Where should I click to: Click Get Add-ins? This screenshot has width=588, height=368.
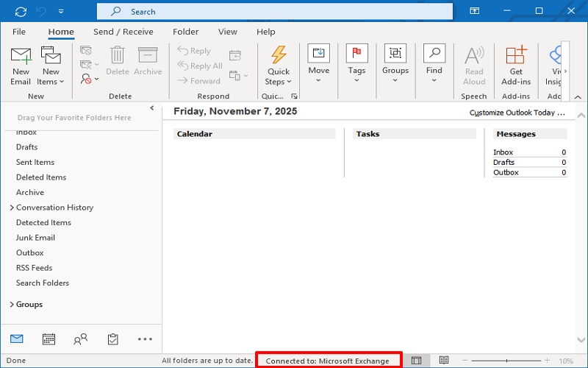(x=516, y=66)
